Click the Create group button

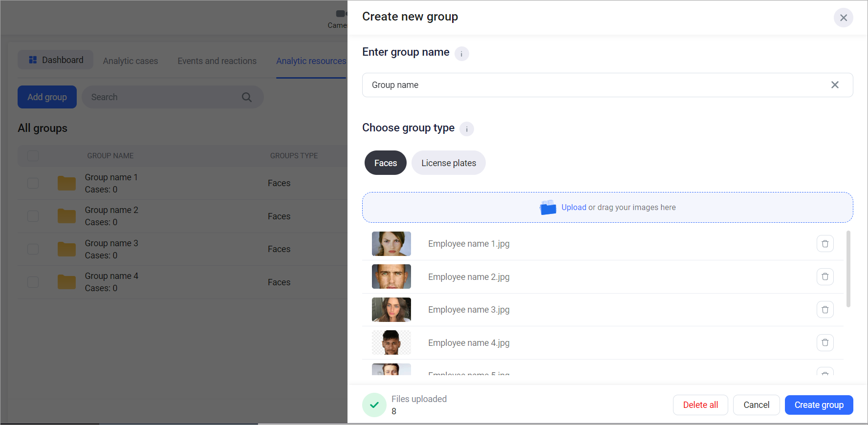[819, 405]
